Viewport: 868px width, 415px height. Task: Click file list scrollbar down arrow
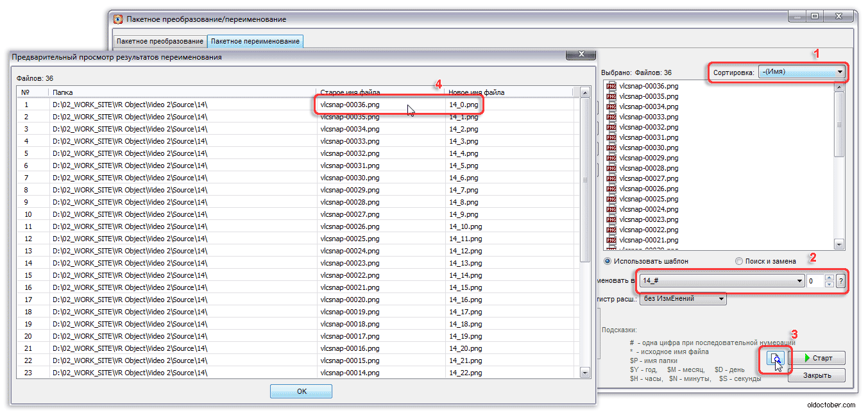pyautogui.click(x=839, y=244)
